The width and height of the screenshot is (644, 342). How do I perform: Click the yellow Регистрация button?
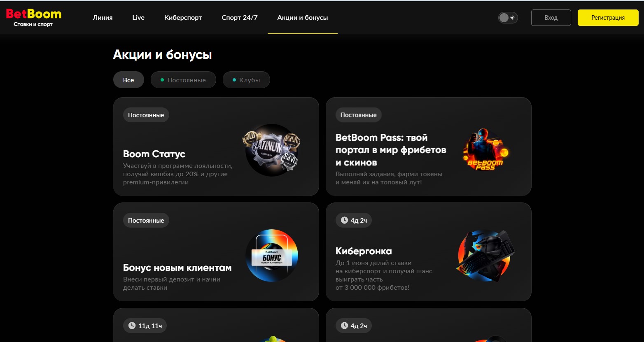click(608, 18)
